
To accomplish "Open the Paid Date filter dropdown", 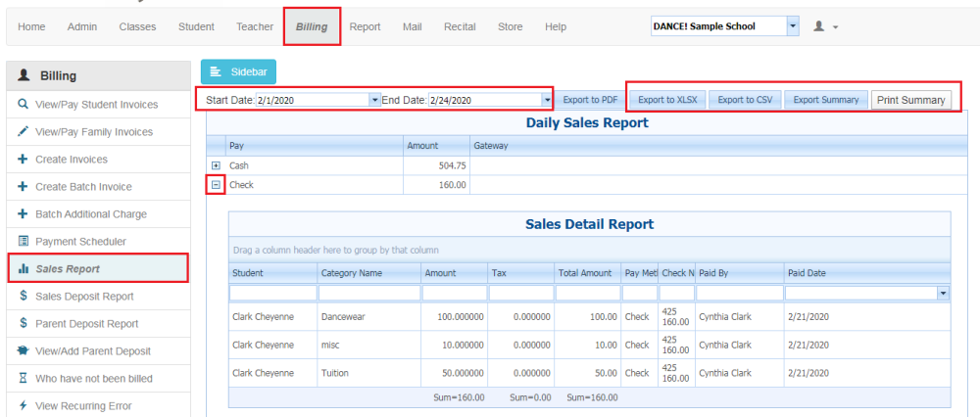I will pyautogui.click(x=944, y=294).
